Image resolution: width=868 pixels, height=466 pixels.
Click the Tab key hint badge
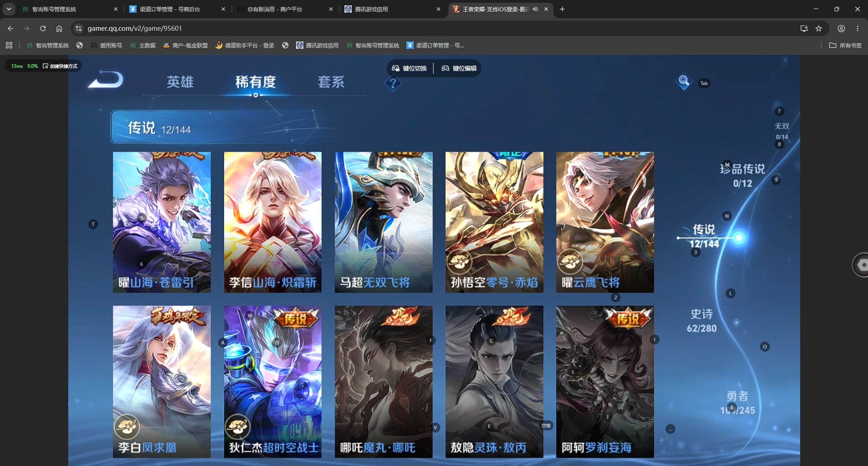[x=704, y=83]
